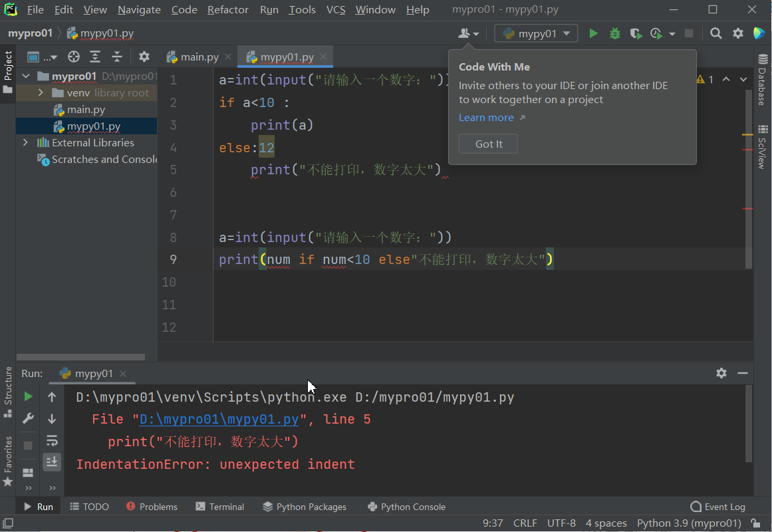Toggle soft-wrap in Run console
Screen dimensions: 772x532
52,440
